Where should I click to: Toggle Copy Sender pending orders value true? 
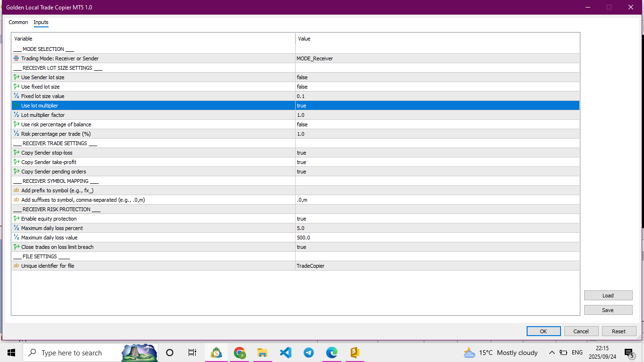(x=438, y=172)
